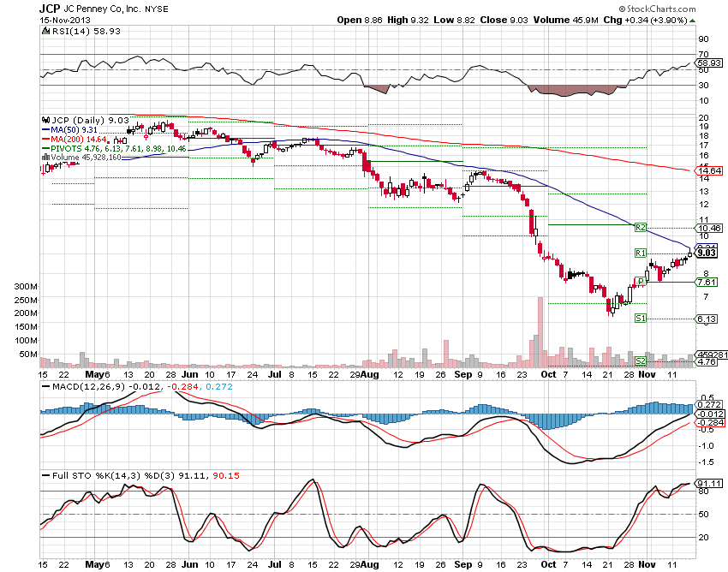This screenshot has width=728, height=572.
Task: Click the tall volume spike bar near Oct
Action: tap(540, 332)
